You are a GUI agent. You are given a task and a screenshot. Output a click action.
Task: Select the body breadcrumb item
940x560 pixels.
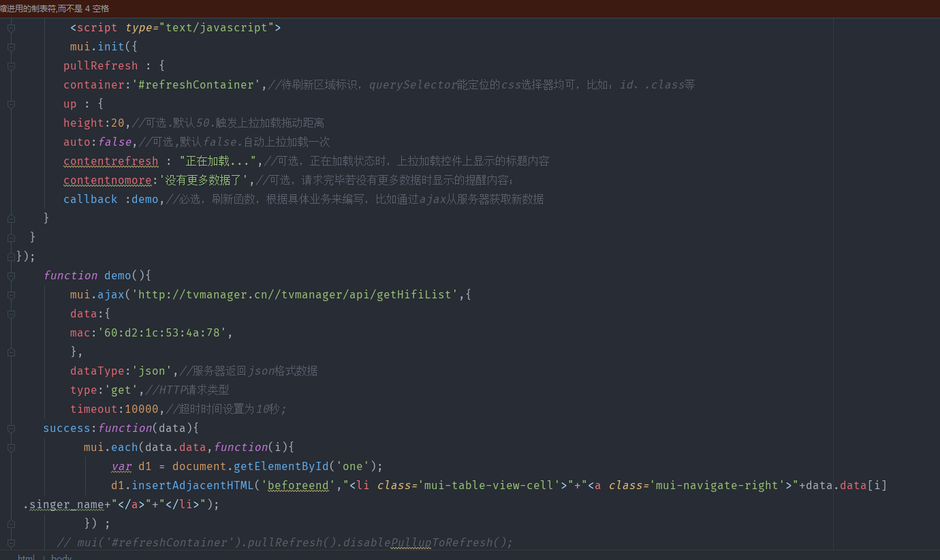coord(61,557)
